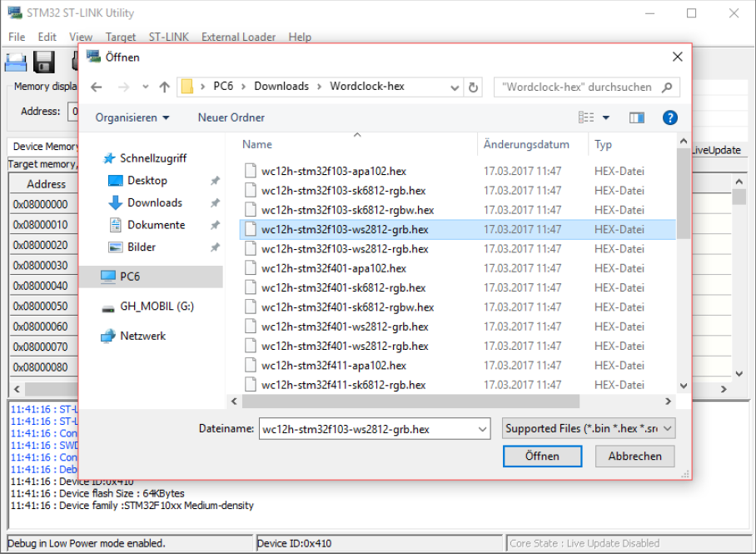
Task: Click chevron after Downloads in breadcrumb
Action: pyautogui.click(x=319, y=87)
